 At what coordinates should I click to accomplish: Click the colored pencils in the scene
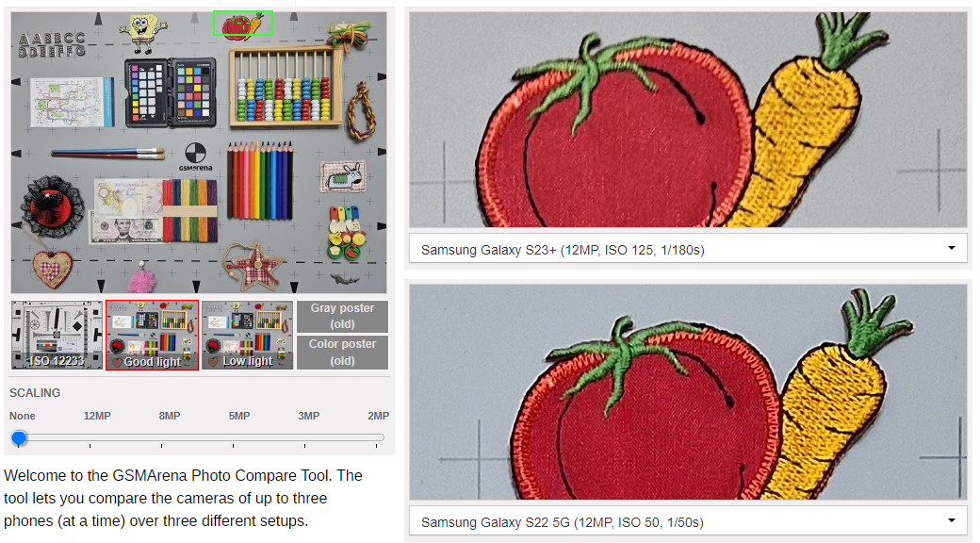[x=260, y=180]
